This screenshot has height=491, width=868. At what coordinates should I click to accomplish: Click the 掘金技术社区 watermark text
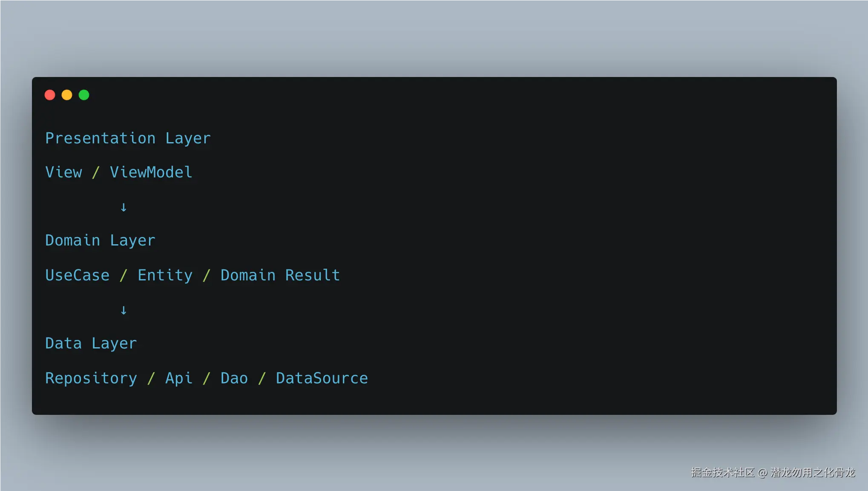[723, 473]
